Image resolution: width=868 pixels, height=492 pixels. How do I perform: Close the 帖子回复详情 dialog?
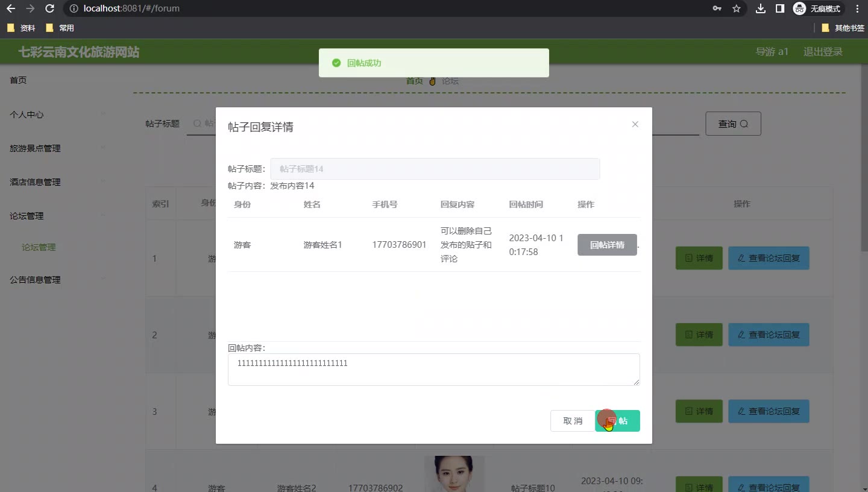(635, 124)
